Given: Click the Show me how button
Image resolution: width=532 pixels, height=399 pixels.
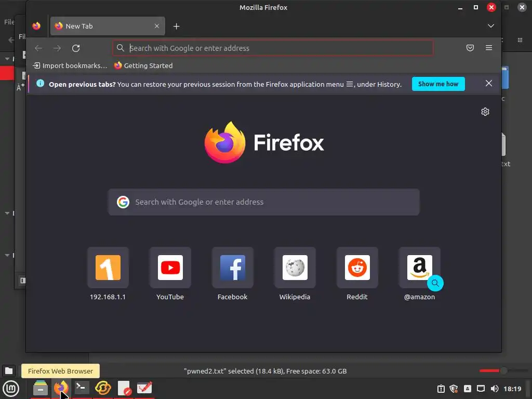Looking at the screenshot, I should [438, 84].
